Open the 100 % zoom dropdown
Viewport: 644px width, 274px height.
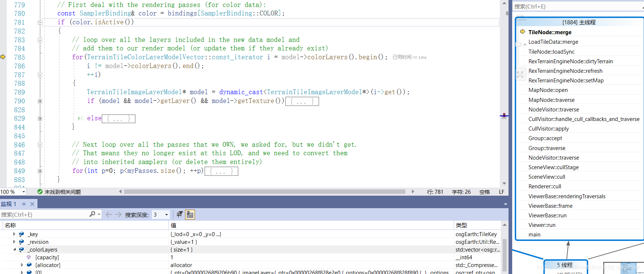pyautogui.click(x=24, y=192)
